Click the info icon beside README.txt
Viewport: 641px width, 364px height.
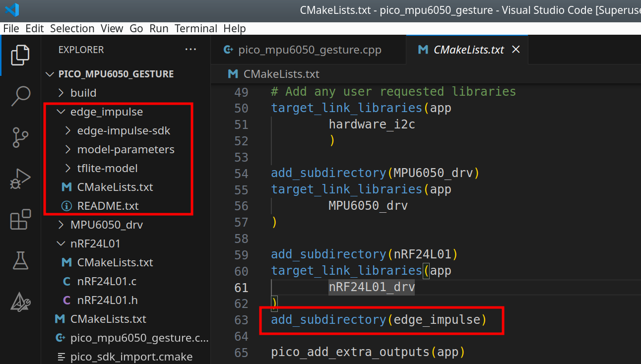(x=66, y=206)
